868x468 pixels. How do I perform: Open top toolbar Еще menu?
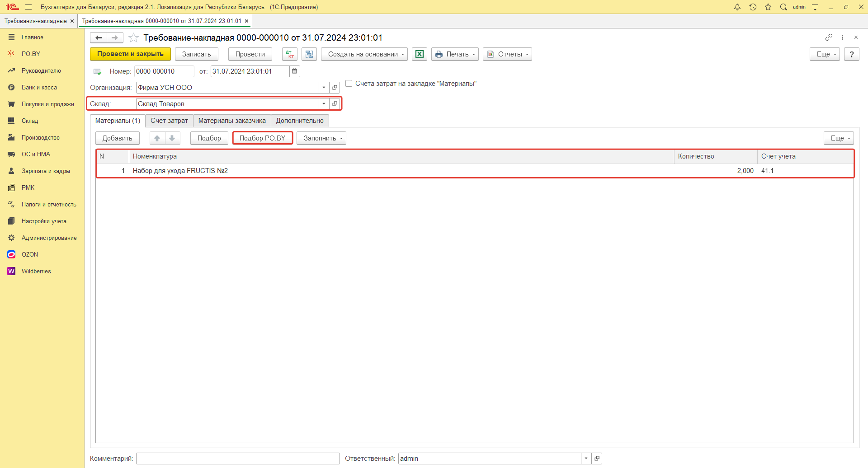825,54
